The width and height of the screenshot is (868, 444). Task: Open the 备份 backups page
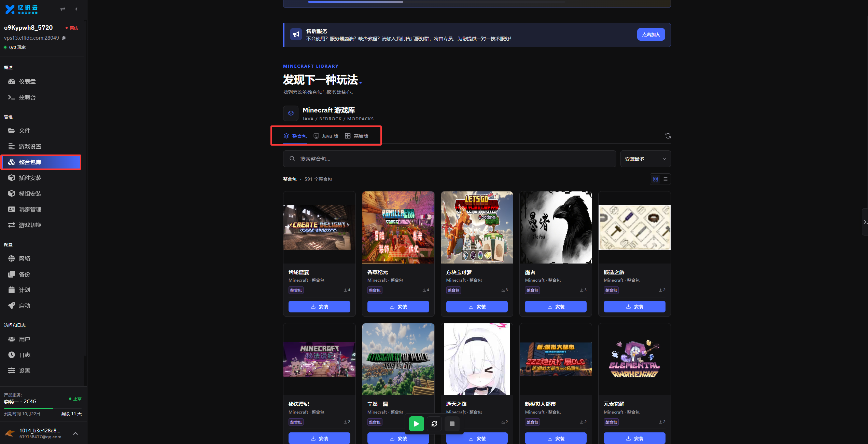point(41,274)
